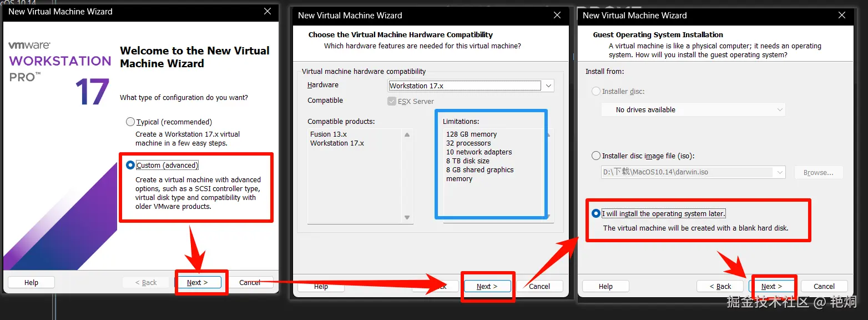Click Next in Guest OS Installation window
Screen dimensions: 868x320
tap(771, 286)
